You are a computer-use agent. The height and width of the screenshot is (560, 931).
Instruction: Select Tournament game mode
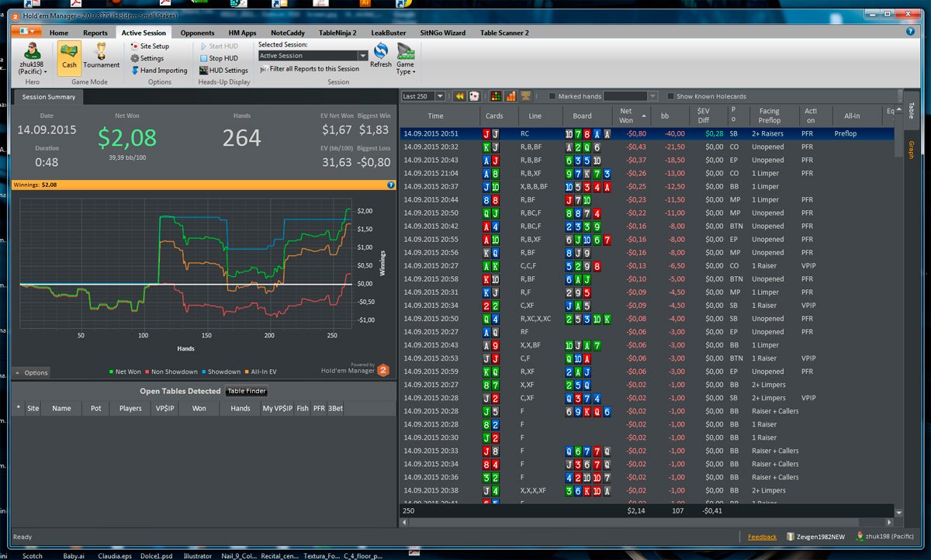[x=102, y=55]
